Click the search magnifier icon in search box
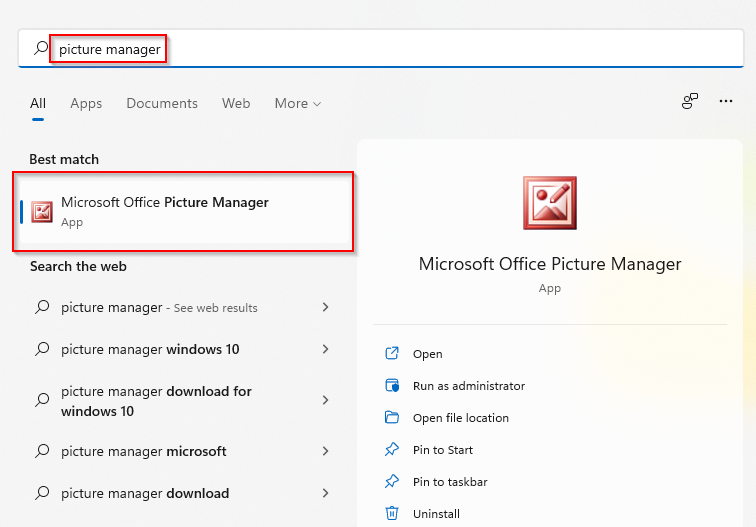The width and height of the screenshot is (756, 527). [x=41, y=48]
